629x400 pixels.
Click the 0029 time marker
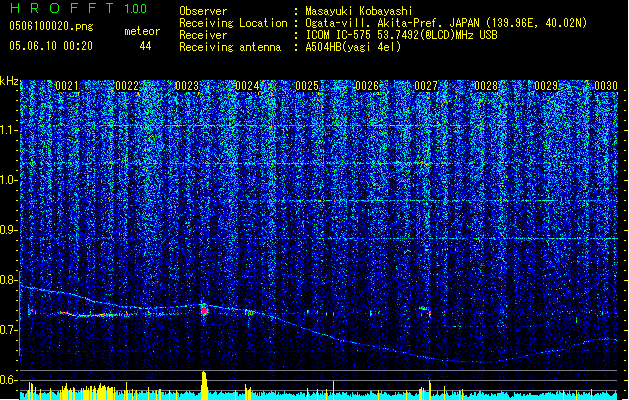[546, 86]
